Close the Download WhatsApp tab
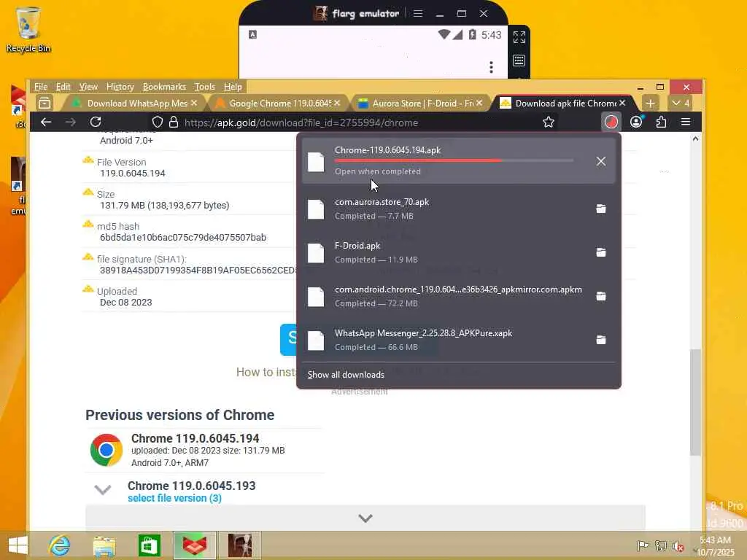 (194, 103)
